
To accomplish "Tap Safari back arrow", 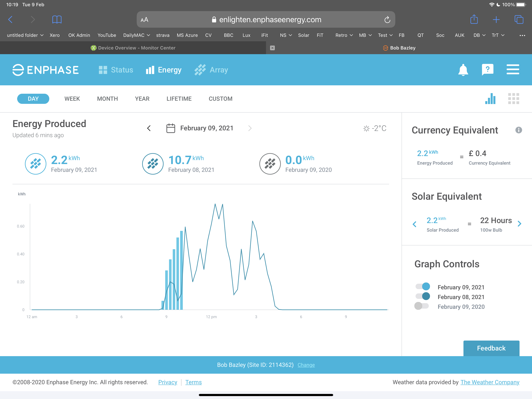I will pos(10,19).
